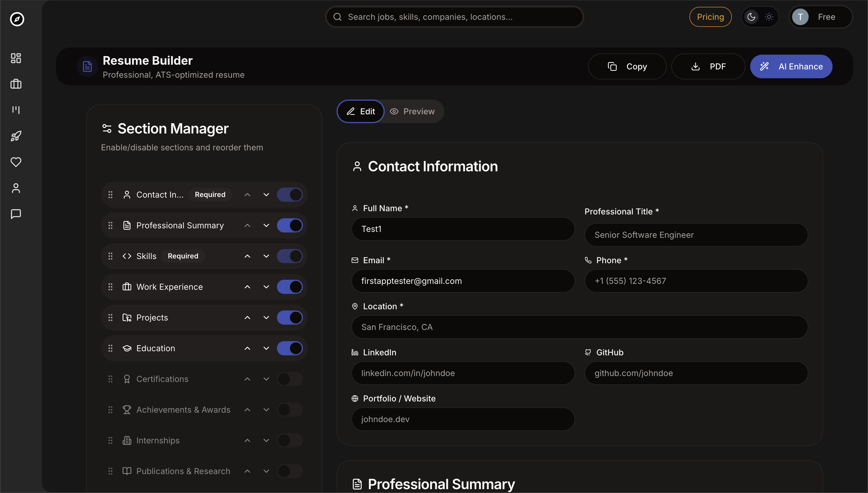Screen dimensions: 868x493
Task: Enable the Certifications section toggle
Action: pyautogui.click(x=290, y=379)
